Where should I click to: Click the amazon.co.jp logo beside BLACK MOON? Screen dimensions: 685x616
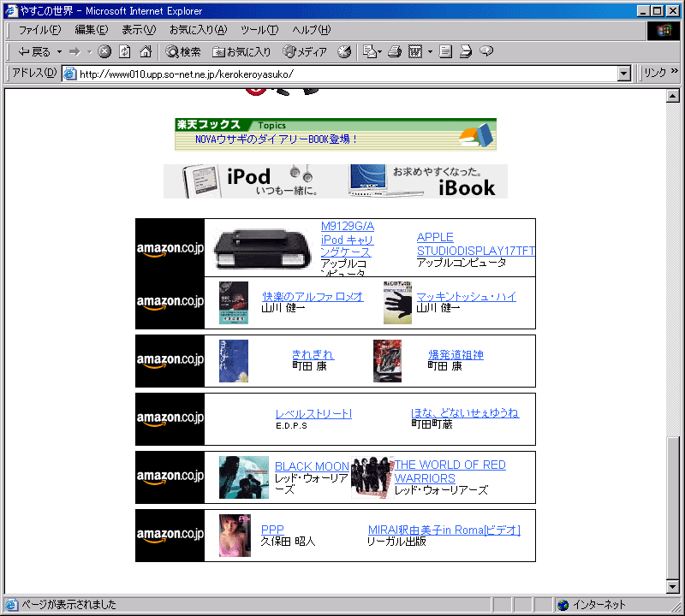click(170, 477)
